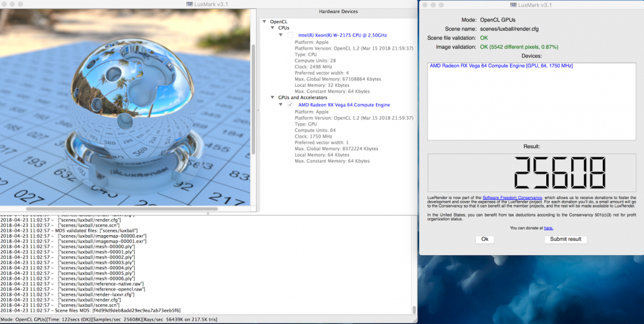Select the 'Compute Units: 28' CPU row
Screen dimensions: 644x324
click(x=315, y=61)
